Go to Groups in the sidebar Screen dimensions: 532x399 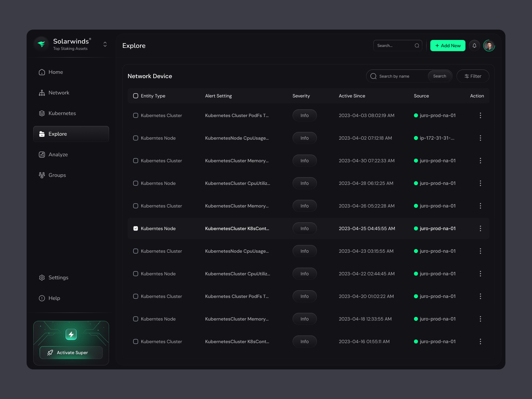[71, 175]
